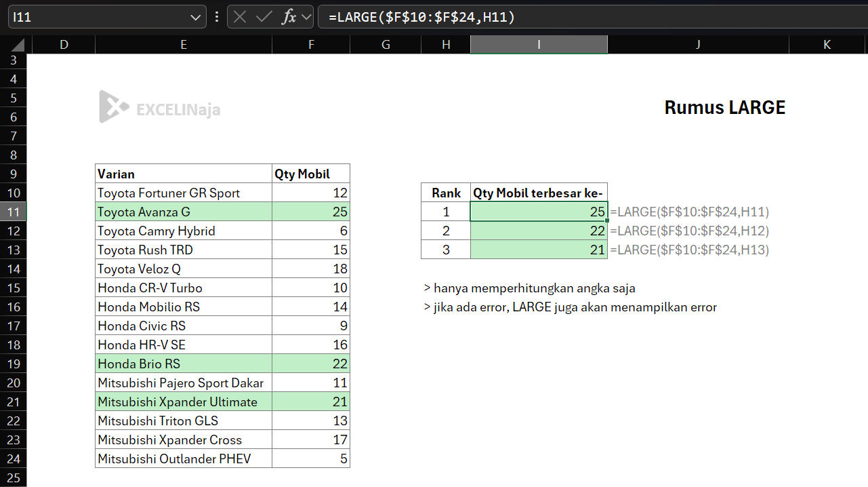This screenshot has width=868, height=487.
Task: Select column H header
Action: (446, 45)
